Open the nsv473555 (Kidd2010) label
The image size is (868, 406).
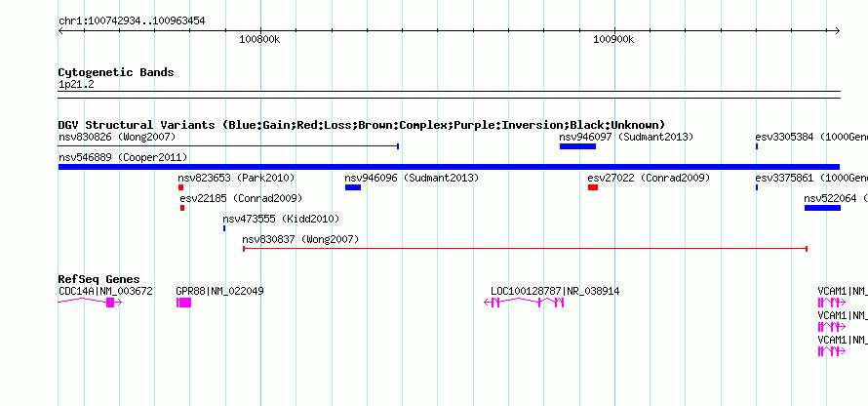tap(281, 219)
